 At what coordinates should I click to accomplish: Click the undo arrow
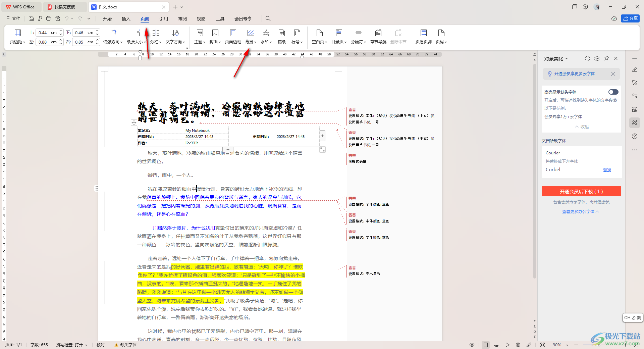67,19
